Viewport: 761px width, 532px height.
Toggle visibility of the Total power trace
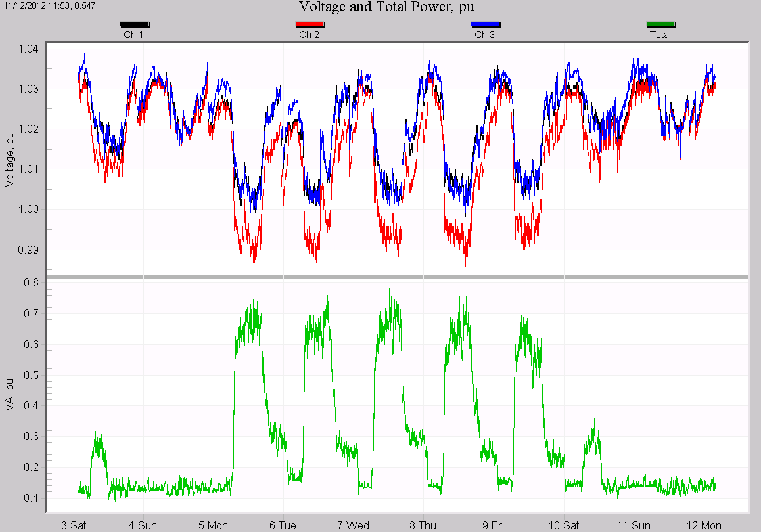click(660, 24)
